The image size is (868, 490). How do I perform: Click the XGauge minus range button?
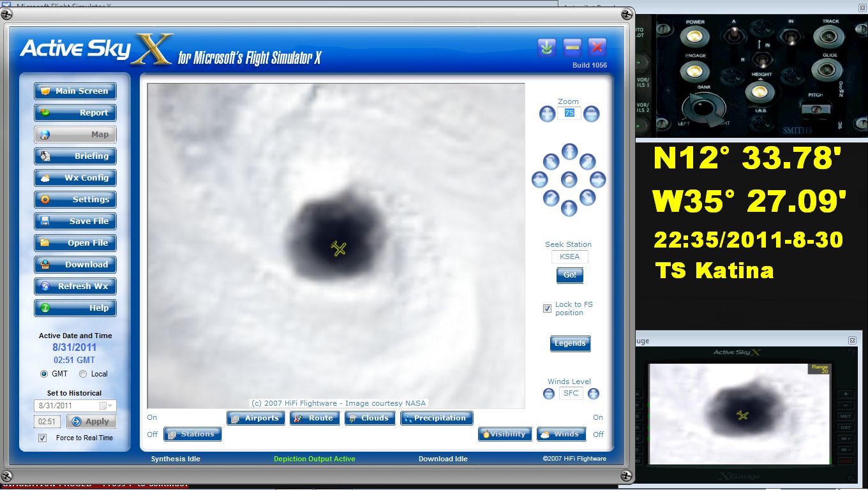pos(845,405)
